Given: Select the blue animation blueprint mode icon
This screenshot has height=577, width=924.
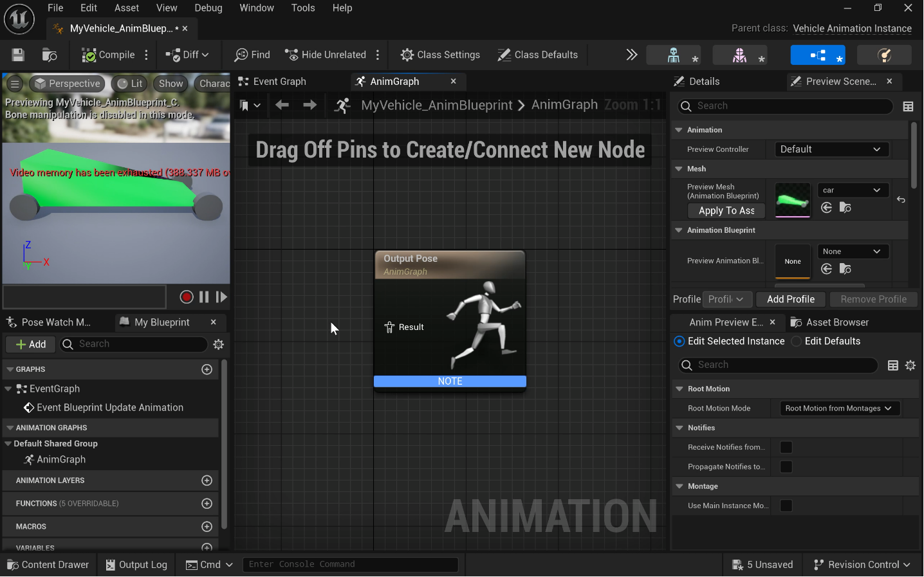Looking at the screenshot, I should point(818,55).
